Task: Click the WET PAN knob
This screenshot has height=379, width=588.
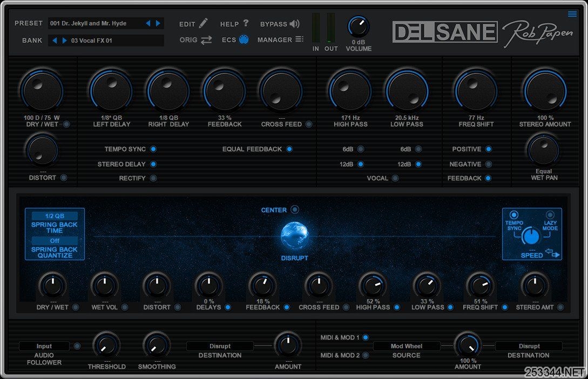Action: pos(543,150)
